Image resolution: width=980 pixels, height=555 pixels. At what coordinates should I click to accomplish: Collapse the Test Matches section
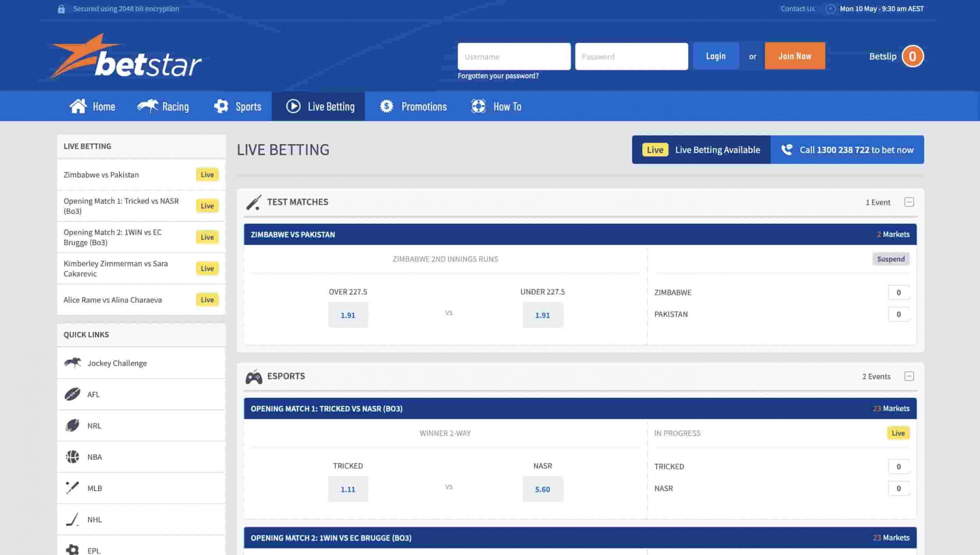click(x=909, y=202)
